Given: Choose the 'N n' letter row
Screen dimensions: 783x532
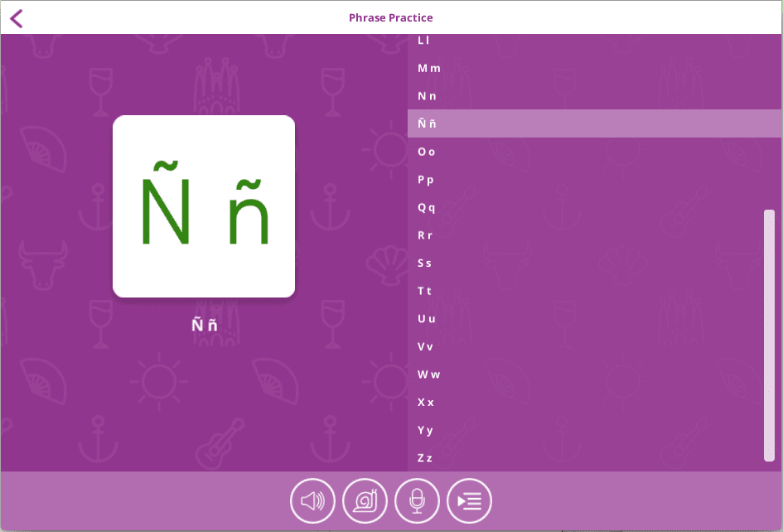Looking at the screenshot, I should point(594,96).
